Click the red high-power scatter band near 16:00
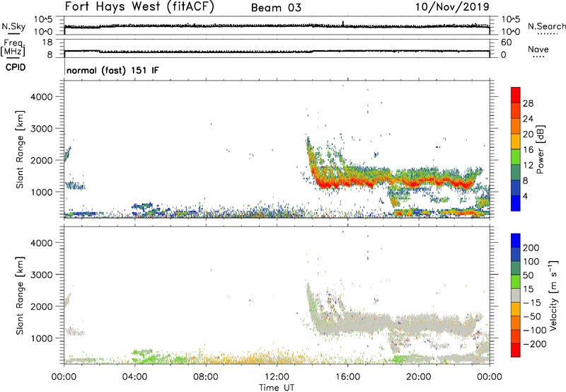This screenshot has height=392, width=566. [x=347, y=181]
